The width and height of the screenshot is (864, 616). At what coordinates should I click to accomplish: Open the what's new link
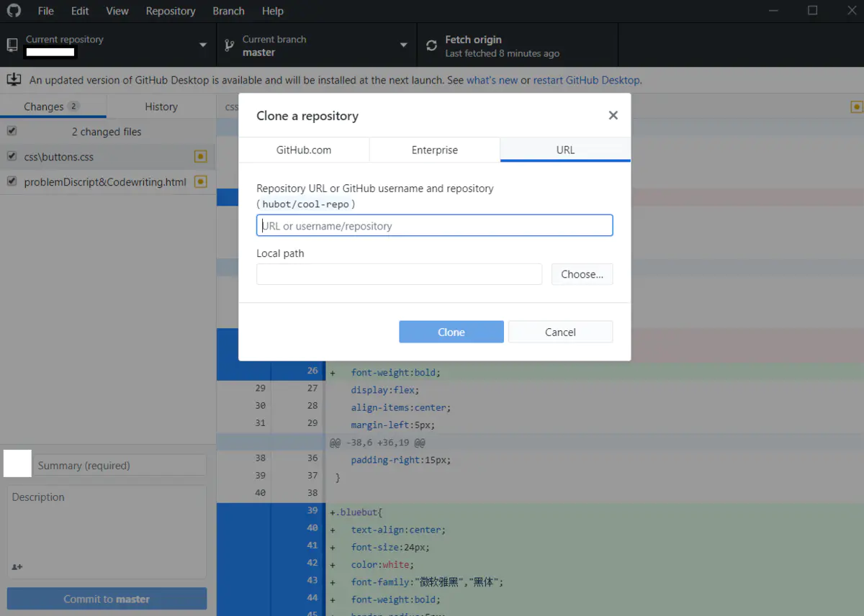tap(492, 80)
